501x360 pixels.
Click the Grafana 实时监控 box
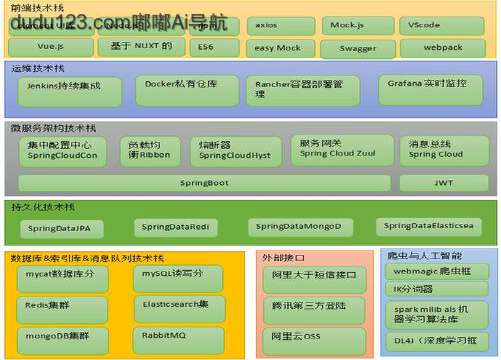[431, 90]
